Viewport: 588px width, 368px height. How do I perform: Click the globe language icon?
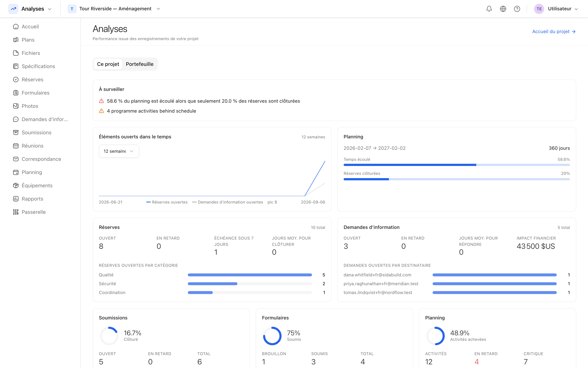coord(503,9)
